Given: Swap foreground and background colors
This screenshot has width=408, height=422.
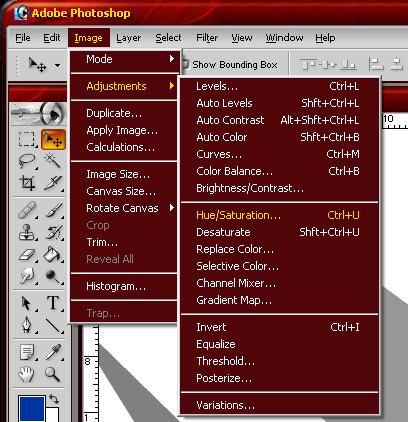Looking at the screenshot, I should [54, 399].
